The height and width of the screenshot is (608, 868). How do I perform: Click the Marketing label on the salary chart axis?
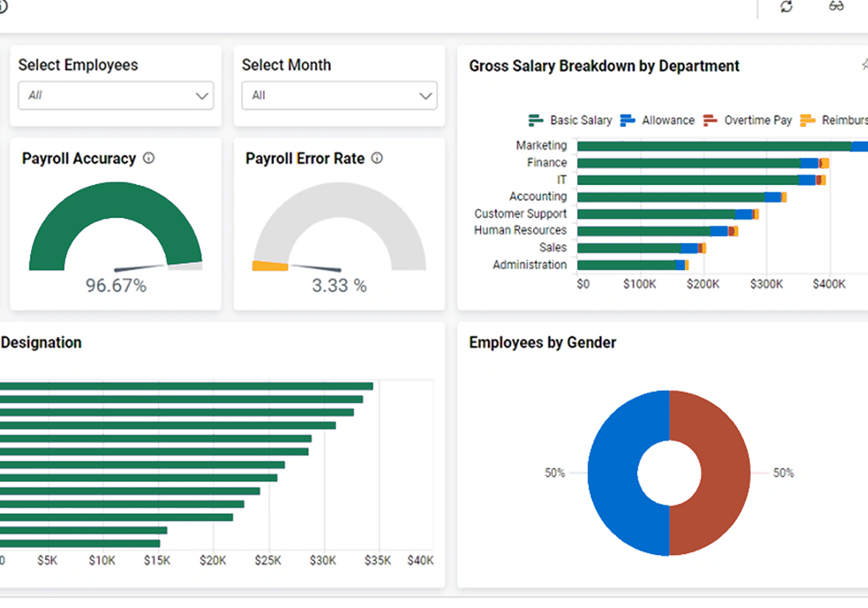pyautogui.click(x=541, y=145)
